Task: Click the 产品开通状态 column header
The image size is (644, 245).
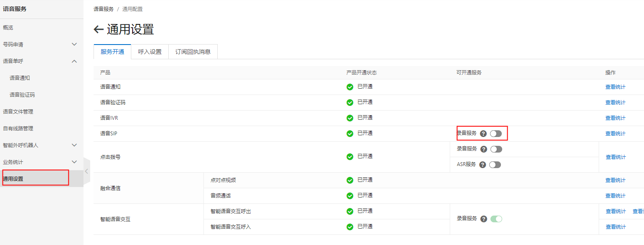Action: pos(362,73)
